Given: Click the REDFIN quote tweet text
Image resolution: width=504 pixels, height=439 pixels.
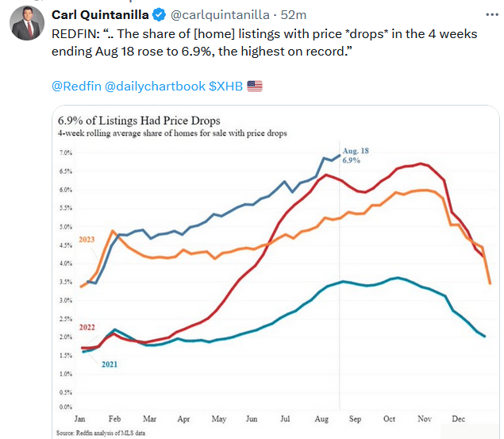Looking at the screenshot, I should (262, 41).
